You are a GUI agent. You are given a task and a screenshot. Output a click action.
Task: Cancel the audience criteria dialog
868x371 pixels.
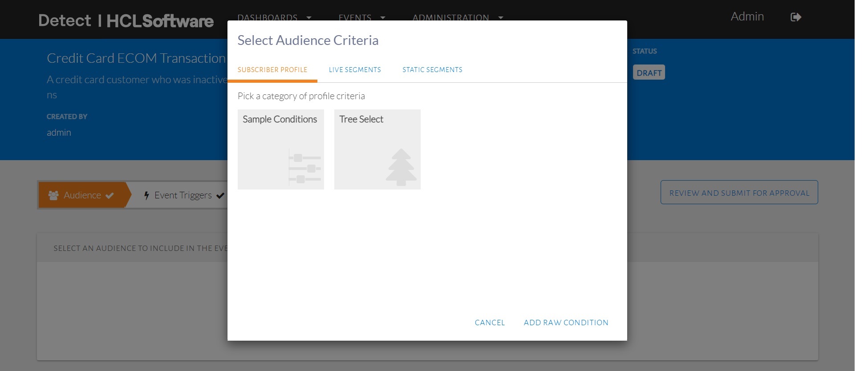click(x=490, y=323)
